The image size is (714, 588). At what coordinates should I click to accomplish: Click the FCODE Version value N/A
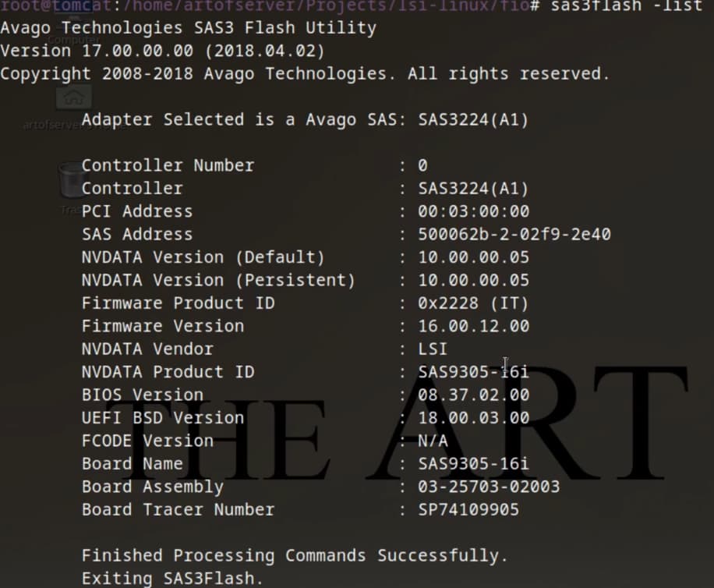(x=433, y=441)
